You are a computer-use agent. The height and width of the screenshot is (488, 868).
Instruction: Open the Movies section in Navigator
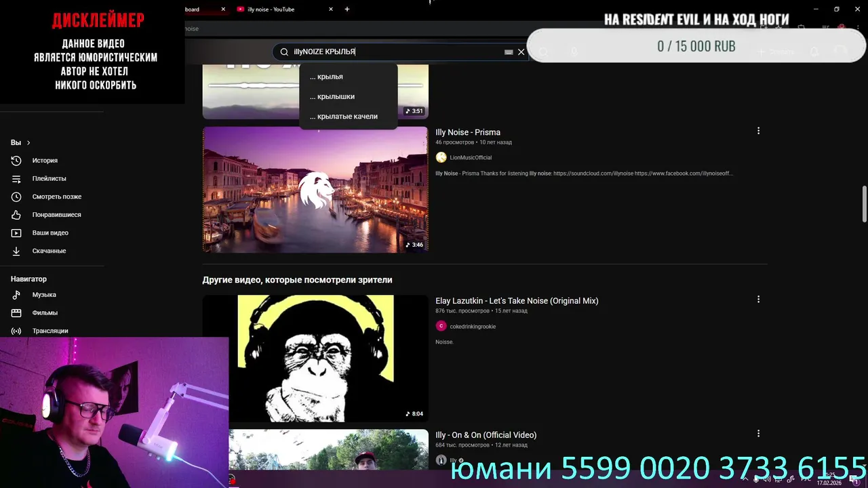tap(45, 313)
